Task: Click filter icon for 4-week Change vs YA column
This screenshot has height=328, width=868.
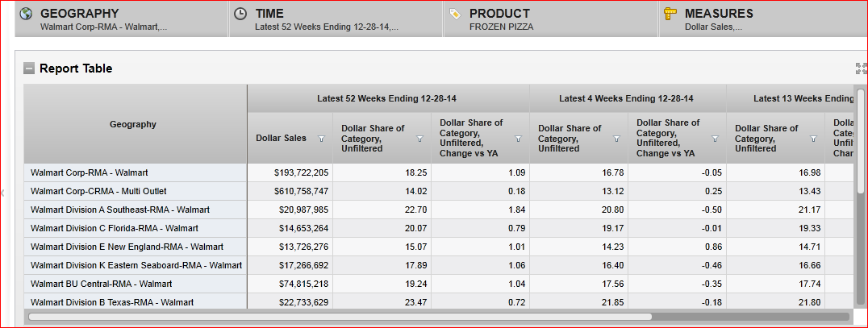Action: [x=715, y=139]
